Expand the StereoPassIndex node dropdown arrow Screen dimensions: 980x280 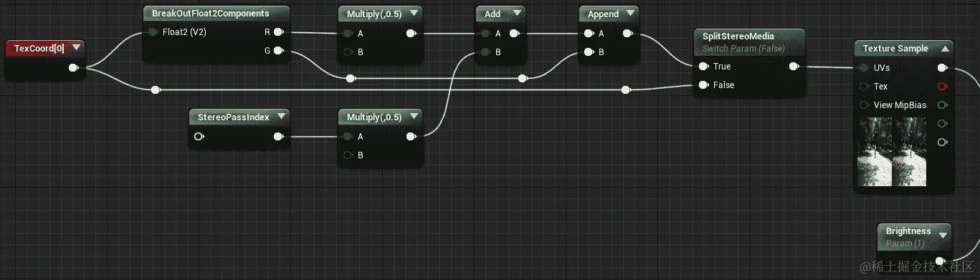(x=281, y=116)
